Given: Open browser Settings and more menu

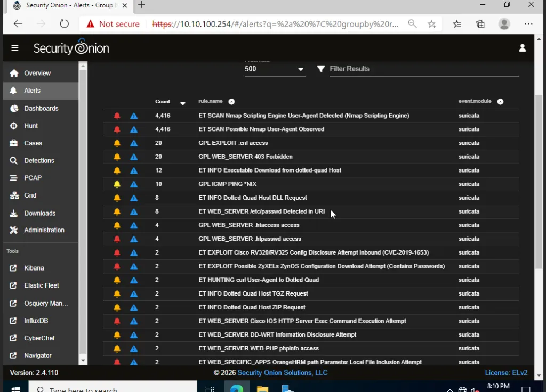Looking at the screenshot, I should tap(528, 23).
